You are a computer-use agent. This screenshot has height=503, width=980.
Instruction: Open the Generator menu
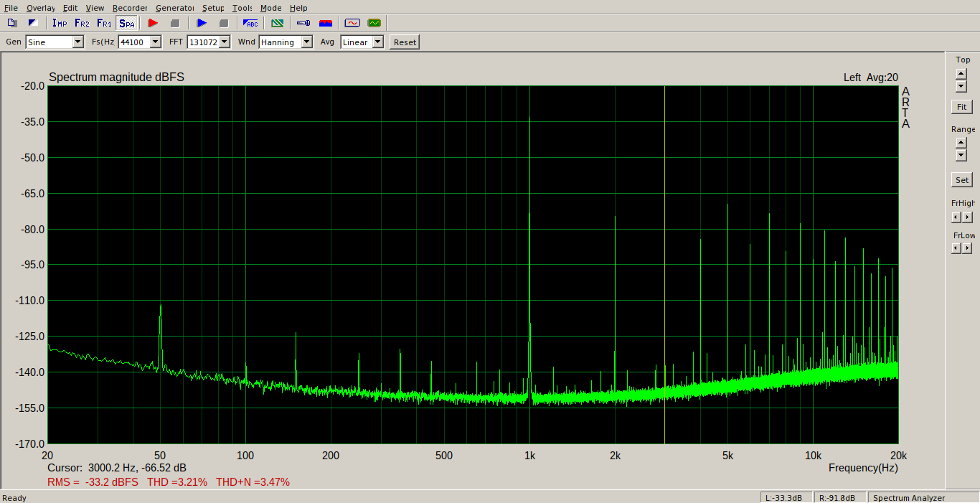click(174, 8)
